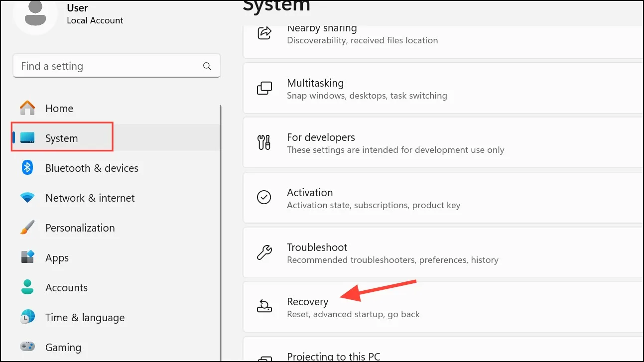
Task: Open the Activation settings
Action: (x=443, y=198)
